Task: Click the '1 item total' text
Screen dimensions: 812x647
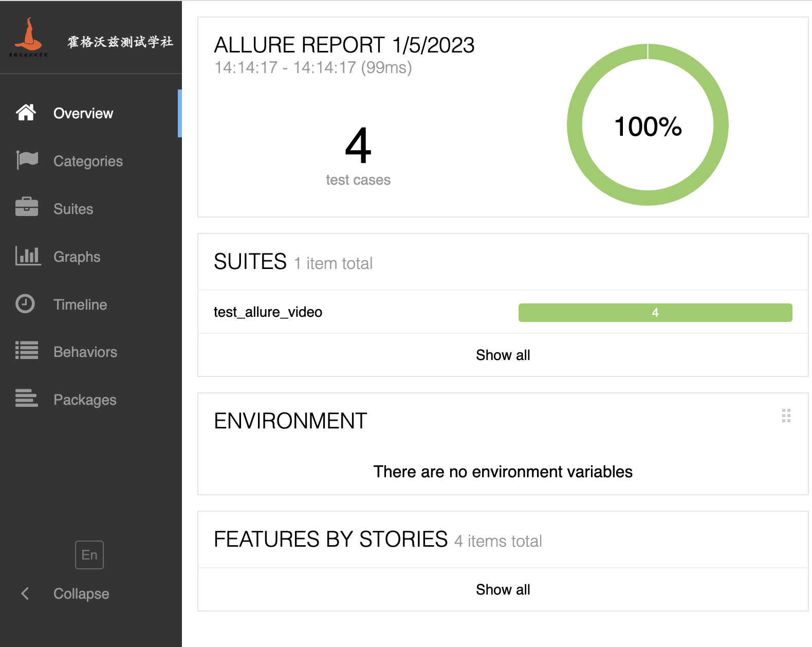Action: 334,263
